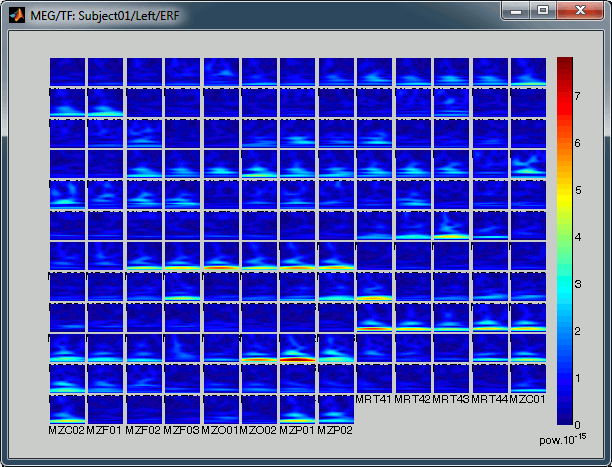Close the MEG/TF Subject01 figure window
This screenshot has height=467, width=612.
(579, 10)
